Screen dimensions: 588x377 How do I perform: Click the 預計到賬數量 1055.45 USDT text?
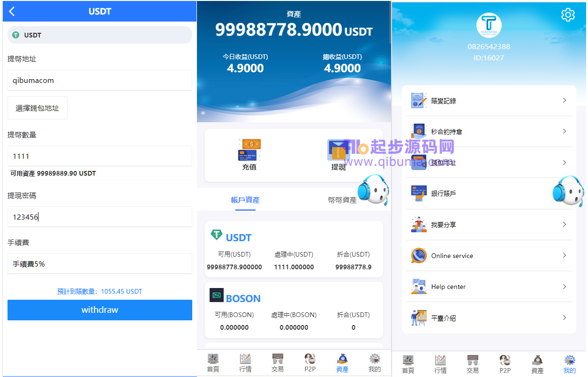coord(100,291)
